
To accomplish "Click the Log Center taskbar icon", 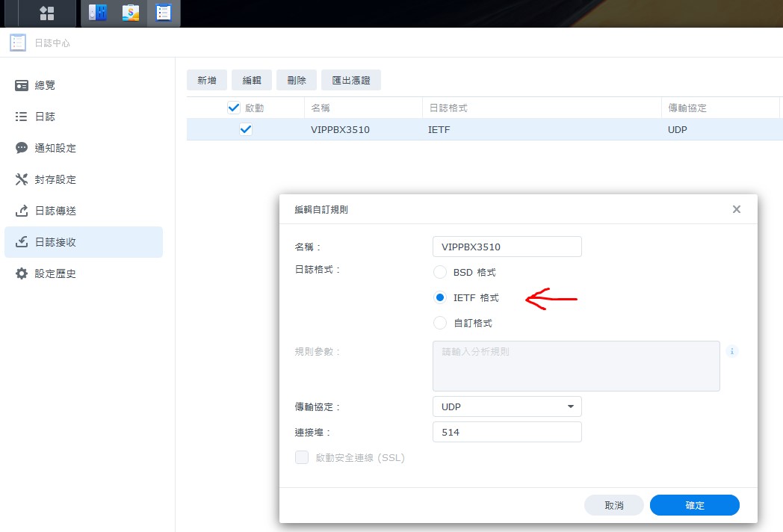I will pos(164,13).
